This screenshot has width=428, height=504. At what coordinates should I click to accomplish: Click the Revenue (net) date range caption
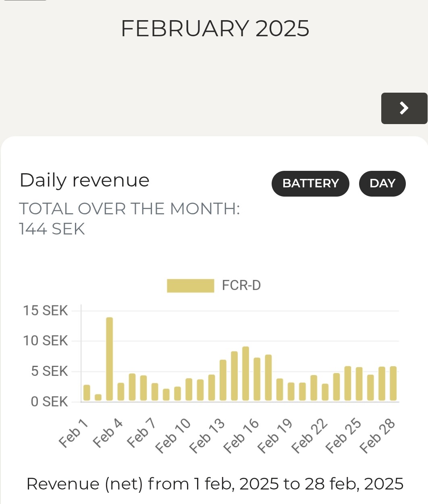[x=215, y=484]
